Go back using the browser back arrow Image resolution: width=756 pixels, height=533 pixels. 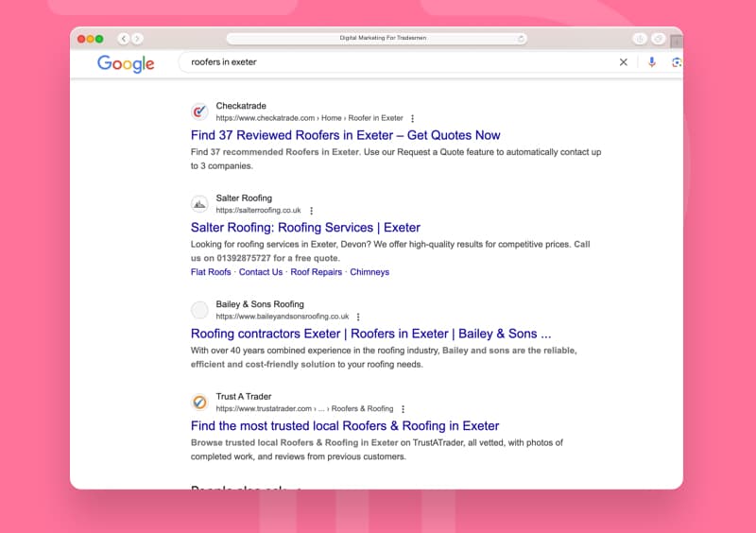click(x=124, y=39)
